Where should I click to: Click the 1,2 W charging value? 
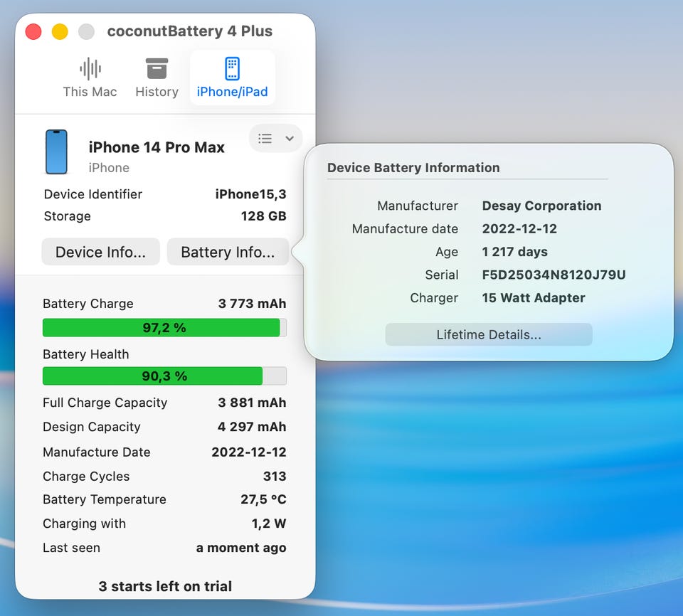click(269, 524)
